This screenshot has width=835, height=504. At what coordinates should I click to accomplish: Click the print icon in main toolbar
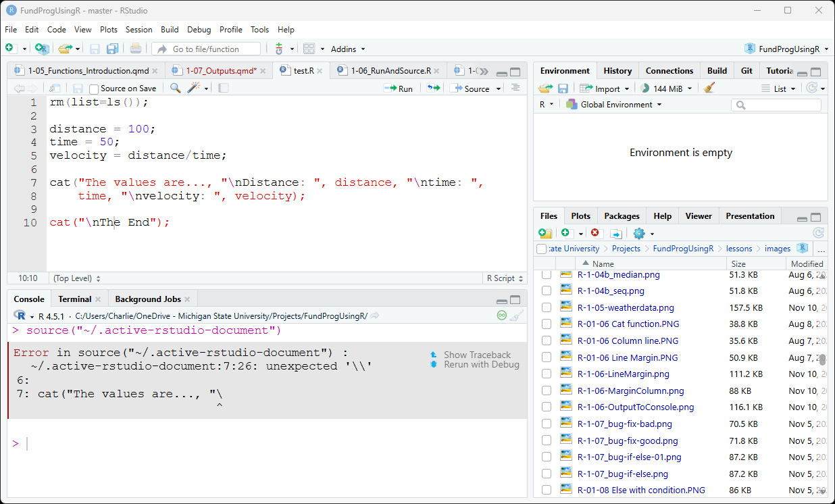(136, 49)
